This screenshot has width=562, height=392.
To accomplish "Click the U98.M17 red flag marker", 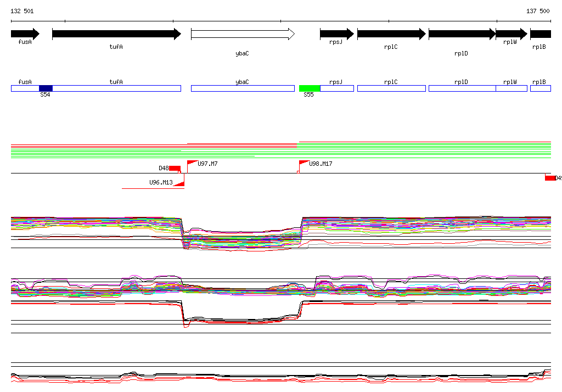I will point(304,163).
